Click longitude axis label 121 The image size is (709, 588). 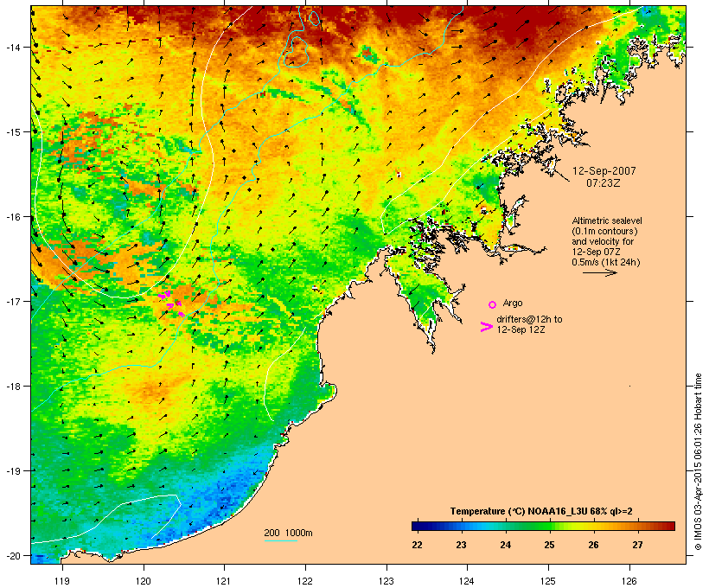224,581
